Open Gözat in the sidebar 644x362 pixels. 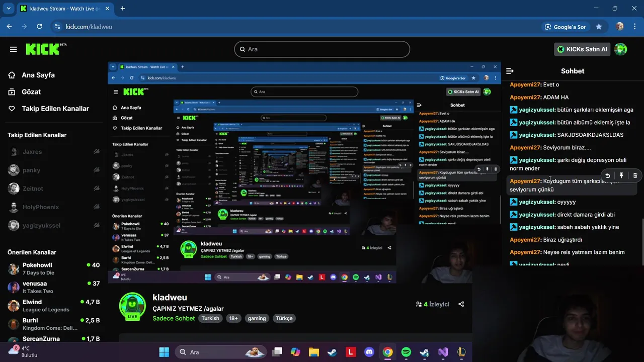pyautogui.click(x=31, y=92)
